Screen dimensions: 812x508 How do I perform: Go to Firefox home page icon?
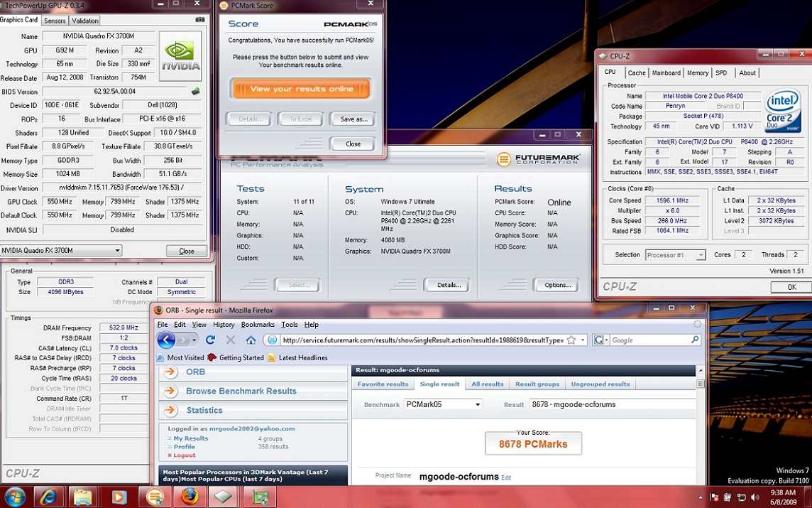(251, 340)
